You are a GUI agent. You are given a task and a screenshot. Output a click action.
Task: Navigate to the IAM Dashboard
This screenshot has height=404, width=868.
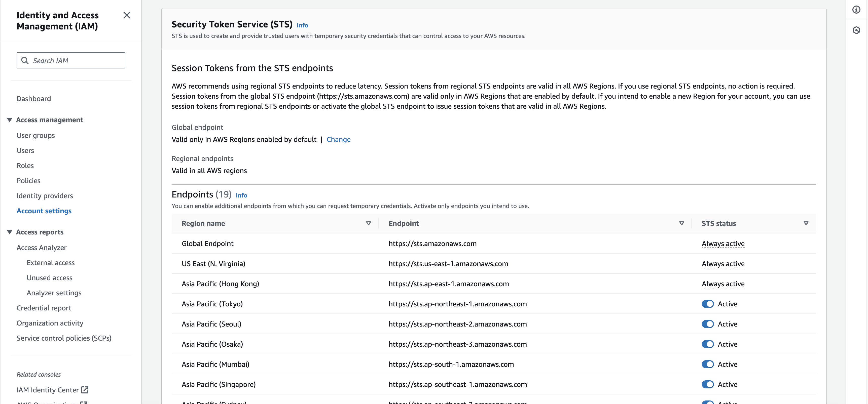click(34, 98)
